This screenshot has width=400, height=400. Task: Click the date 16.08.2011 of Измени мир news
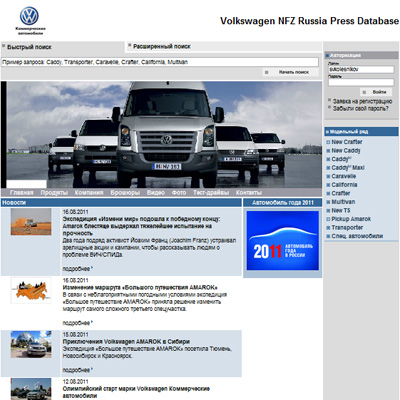76,212
